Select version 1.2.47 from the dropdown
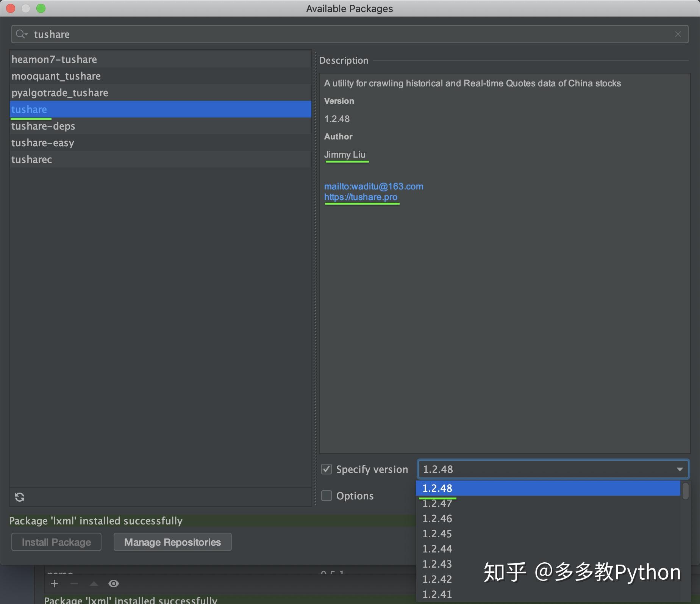 coord(437,503)
